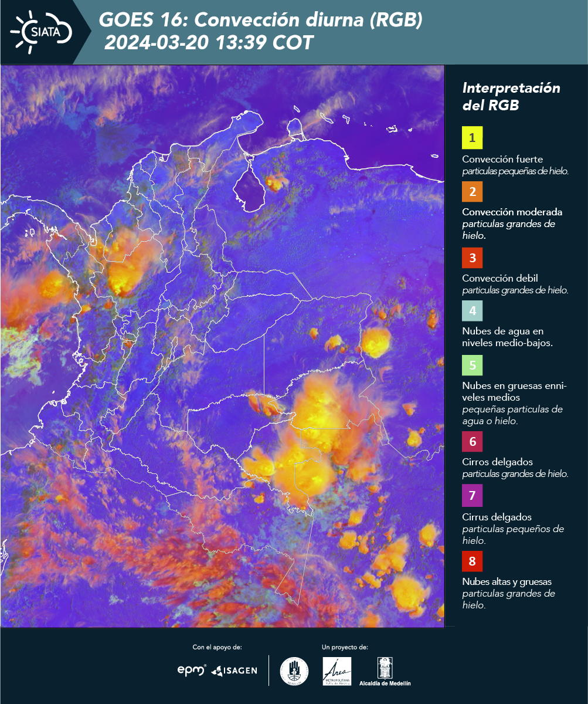The image size is (588, 704).
Task: Click 'particulas pequeñas de hielo.' under Convección fuerte
Action: tap(516, 171)
